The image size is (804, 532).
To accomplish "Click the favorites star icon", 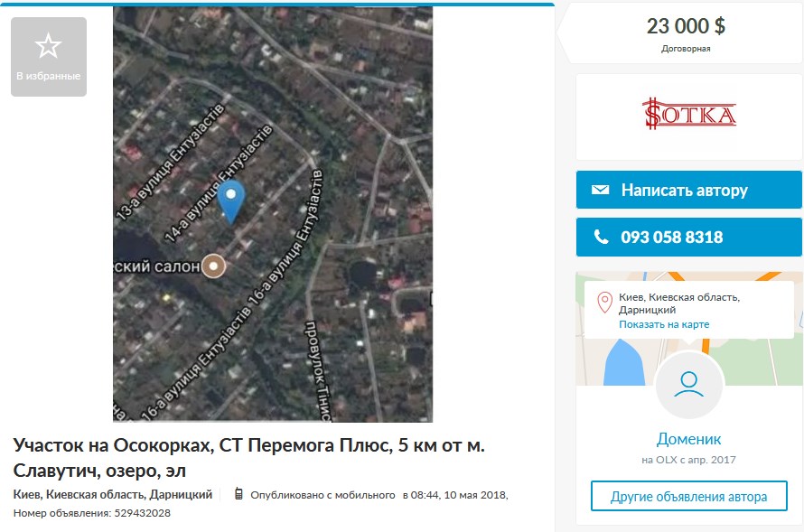I will point(48,46).
